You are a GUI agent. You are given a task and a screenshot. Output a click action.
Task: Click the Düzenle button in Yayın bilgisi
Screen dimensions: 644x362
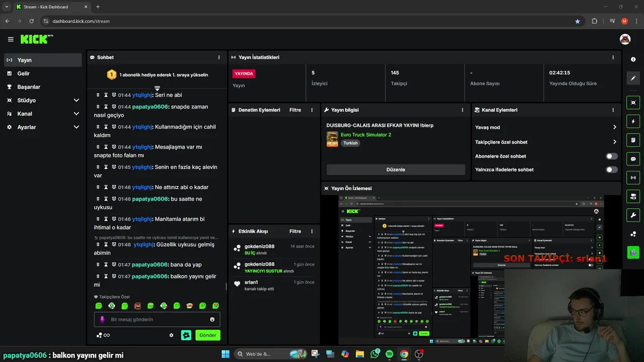click(x=395, y=169)
